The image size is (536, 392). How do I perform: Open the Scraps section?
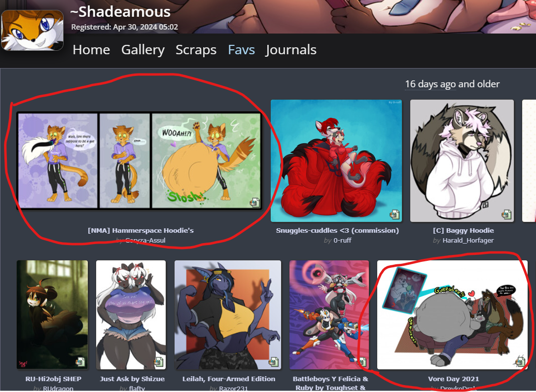click(x=196, y=50)
